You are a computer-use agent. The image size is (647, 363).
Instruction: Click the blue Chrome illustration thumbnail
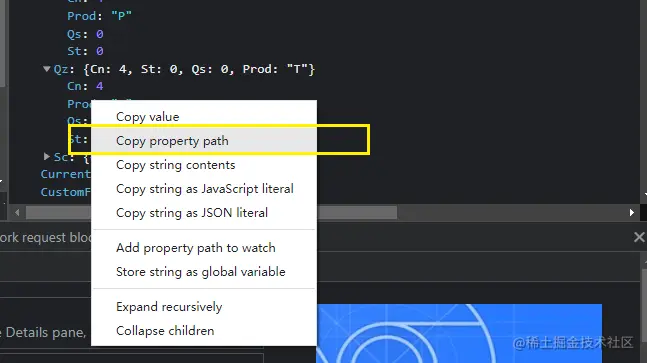tap(459, 333)
